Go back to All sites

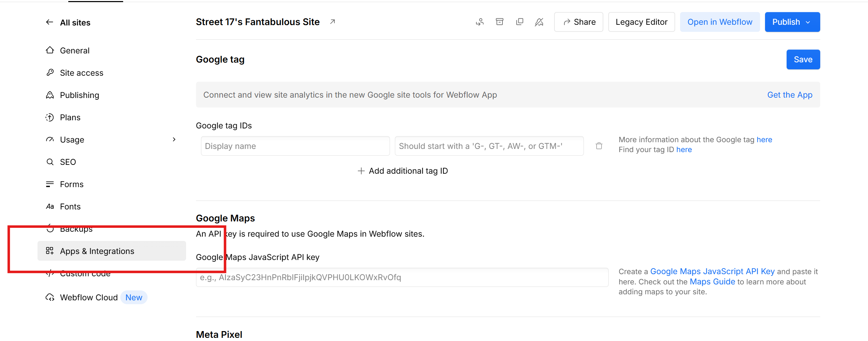point(68,23)
